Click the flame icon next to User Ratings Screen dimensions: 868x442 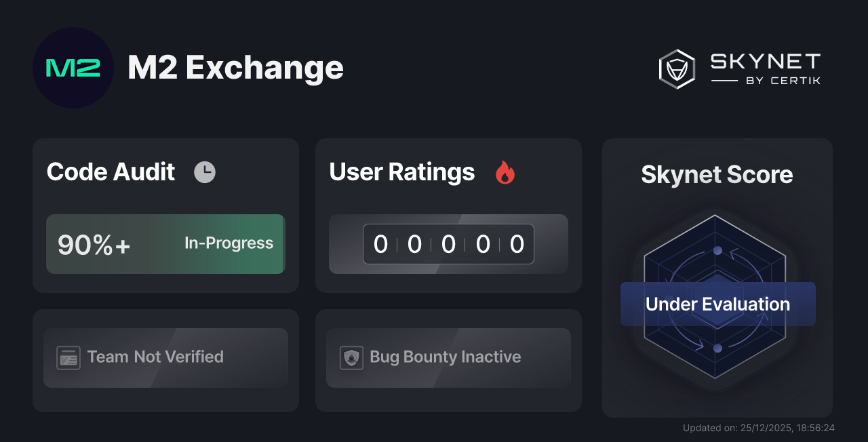tap(505, 173)
